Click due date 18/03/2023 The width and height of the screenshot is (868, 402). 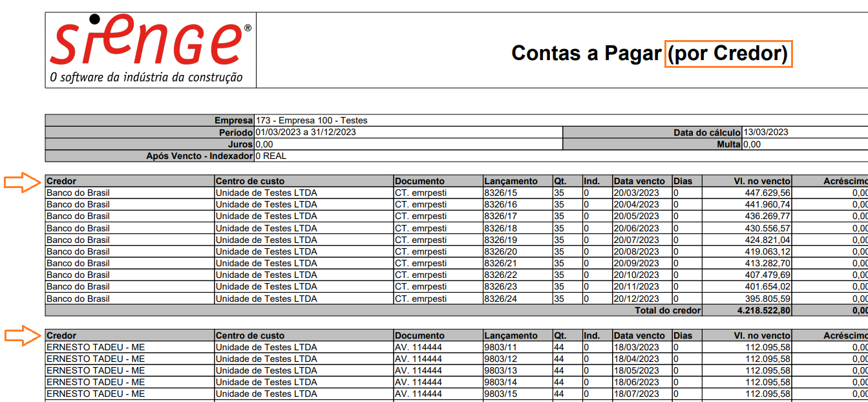637,347
